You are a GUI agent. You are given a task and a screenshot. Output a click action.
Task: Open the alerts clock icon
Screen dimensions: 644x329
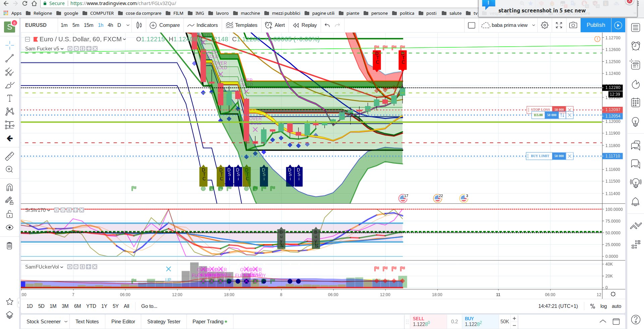click(635, 46)
